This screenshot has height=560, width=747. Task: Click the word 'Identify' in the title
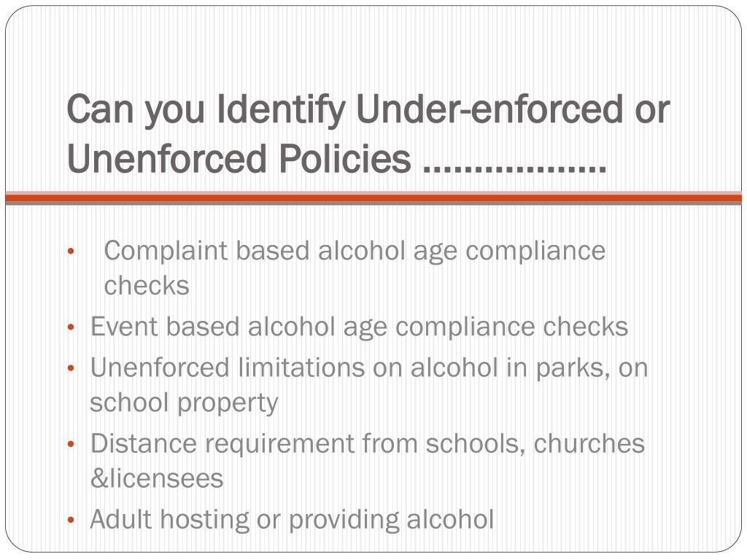click(x=281, y=111)
